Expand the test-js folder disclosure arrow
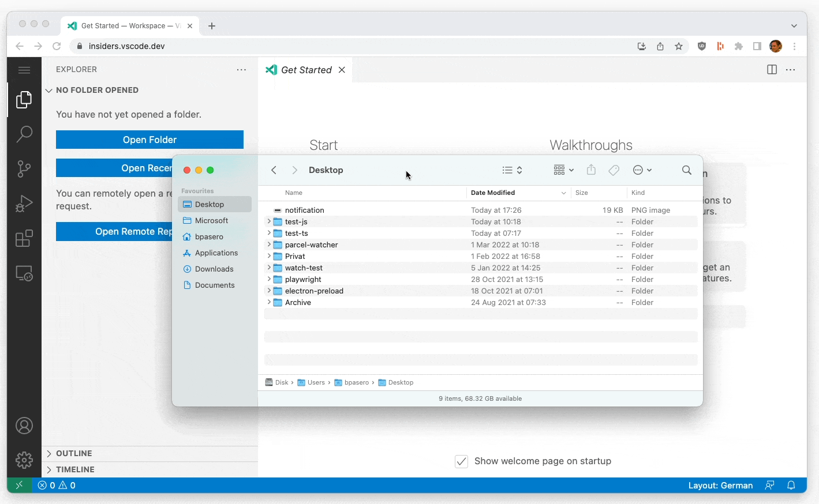 pyautogui.click(x=268, y=221)
